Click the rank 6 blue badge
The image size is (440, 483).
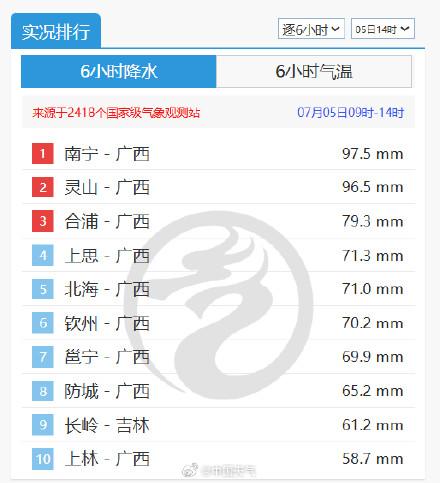[x=43, y=323]
